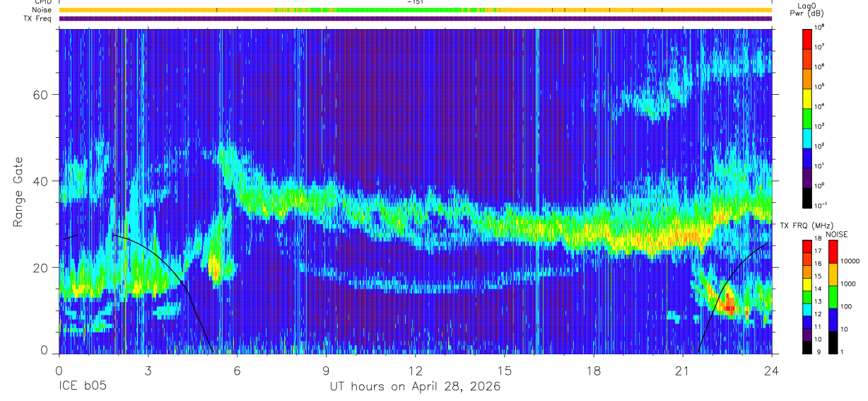Click the hour 9 tick label on time axis

coord(326,371)
